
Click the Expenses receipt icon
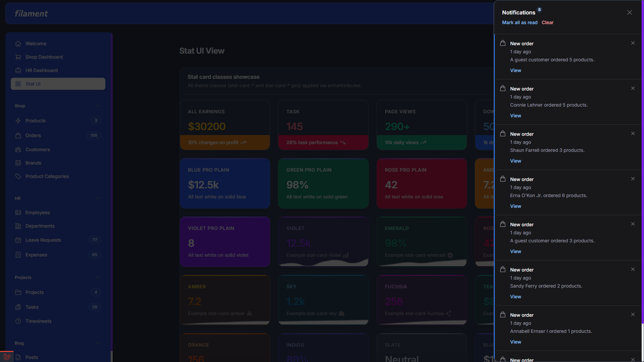coord(18,255)
